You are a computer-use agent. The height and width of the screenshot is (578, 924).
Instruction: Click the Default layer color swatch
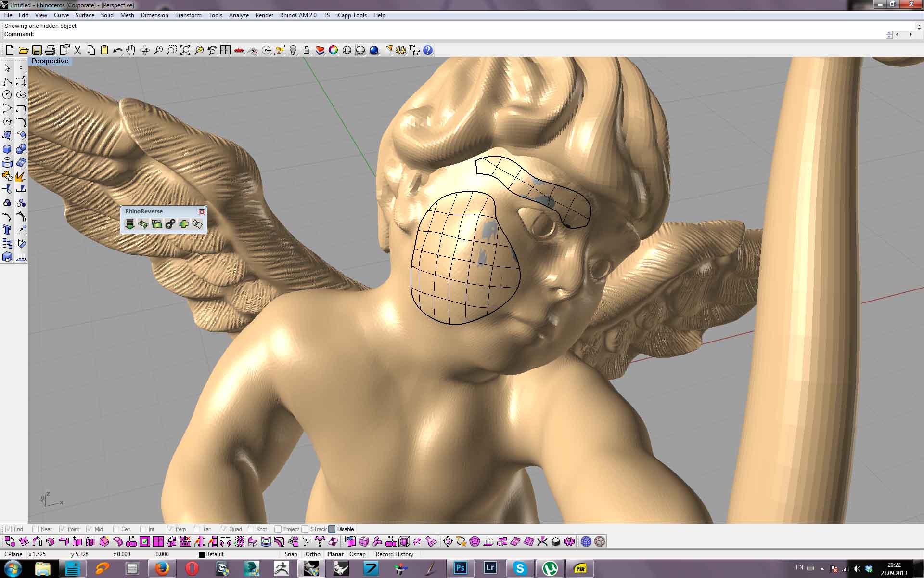point(202,555)
